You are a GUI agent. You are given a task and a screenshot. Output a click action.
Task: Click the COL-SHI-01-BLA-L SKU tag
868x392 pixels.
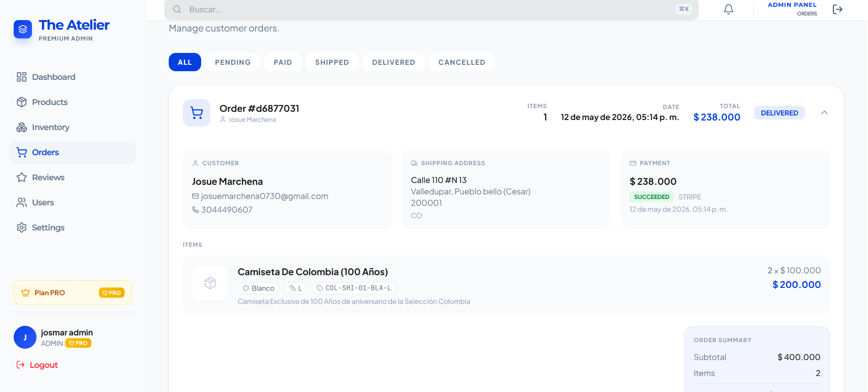354,288
